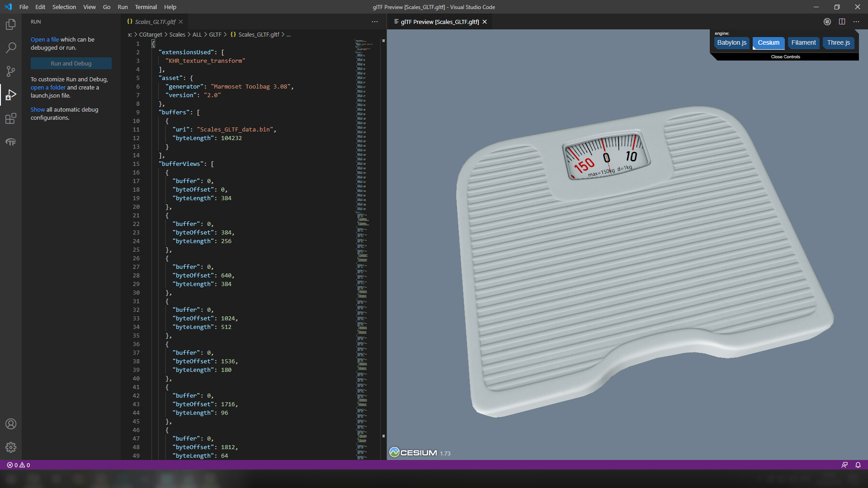Screen dimensions: 868x488
Task: Expand the ALL breadcrumb
Action: click(197, 35)
